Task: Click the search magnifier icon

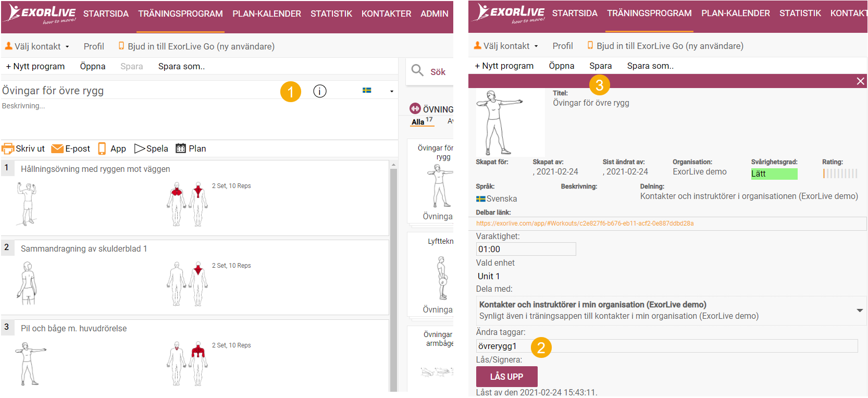Action: pyautogui.click(x=417, y=70)
